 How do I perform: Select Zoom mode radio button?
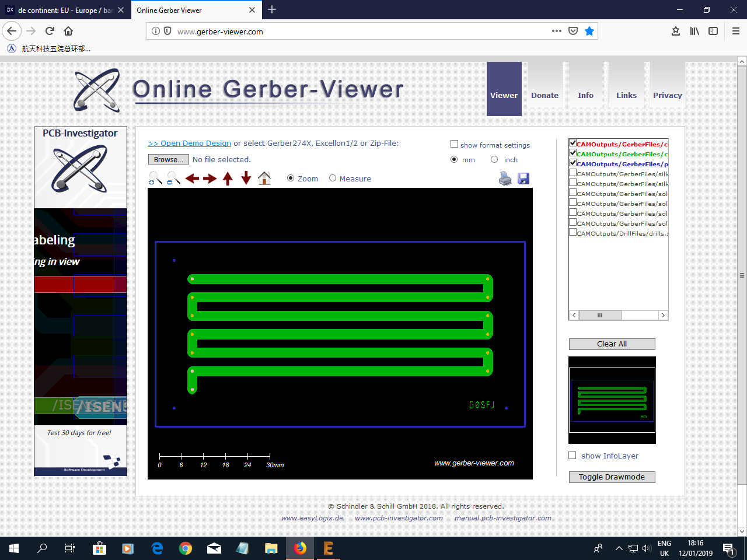(x=291, y=178)
